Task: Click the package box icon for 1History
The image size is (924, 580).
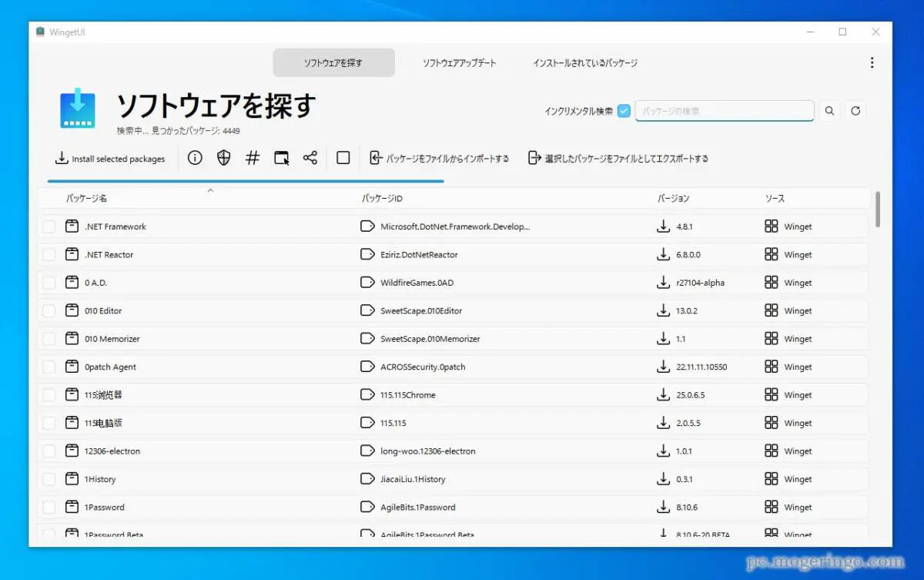Action: (x=72, y=479)
